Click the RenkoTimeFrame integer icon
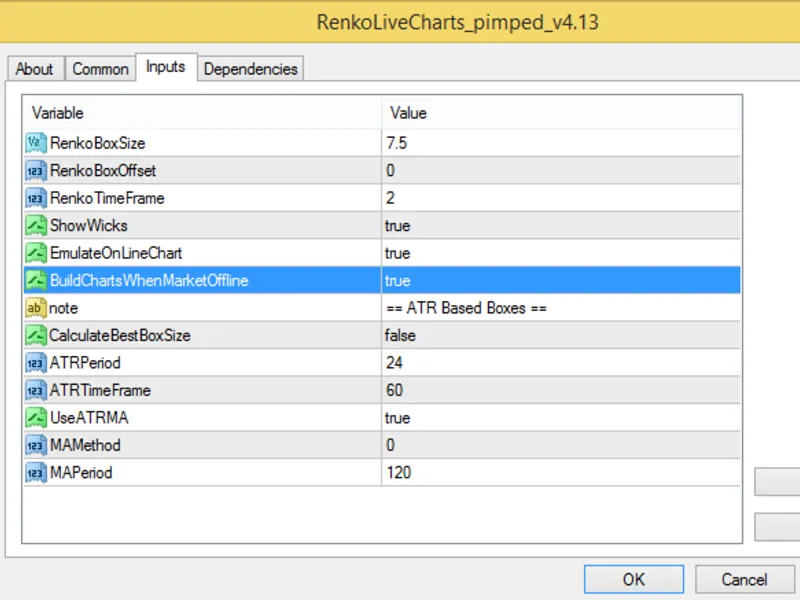The width and height of the screenshot is (800, 600). [36, 198]
